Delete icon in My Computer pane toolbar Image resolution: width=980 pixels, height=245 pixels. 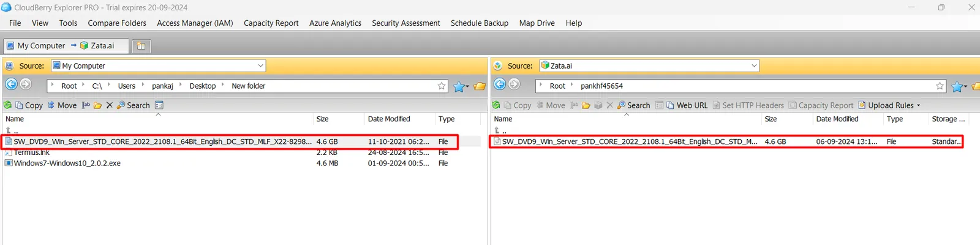coord(110,105)
